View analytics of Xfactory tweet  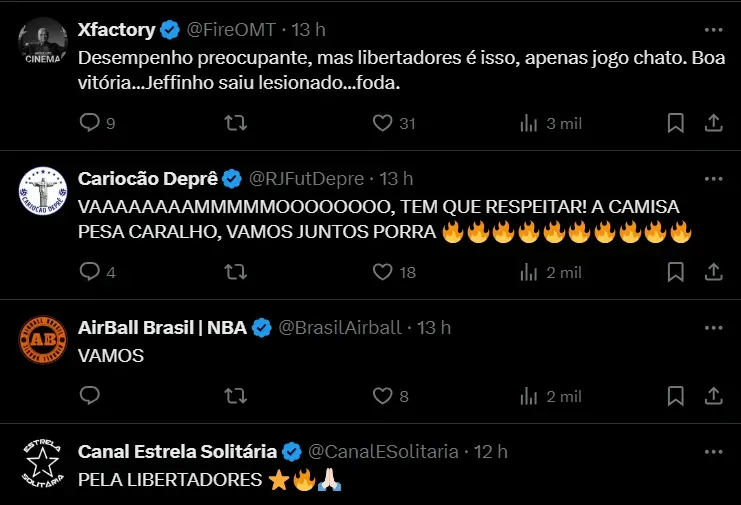pos(527,123)
